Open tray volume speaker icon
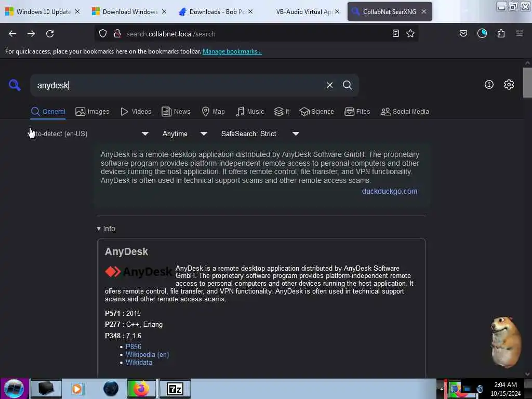Image resolution: width=532 pixels, height=399 pixels. (480, 389)
